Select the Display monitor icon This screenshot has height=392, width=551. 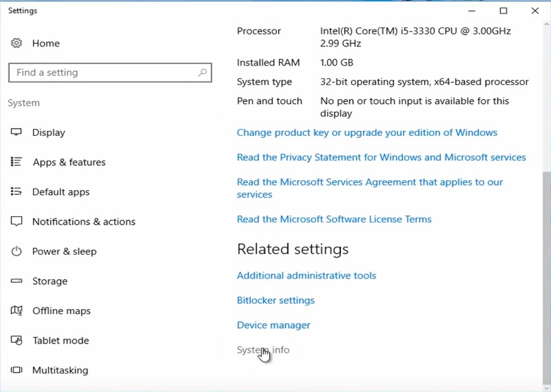(16, 132)
